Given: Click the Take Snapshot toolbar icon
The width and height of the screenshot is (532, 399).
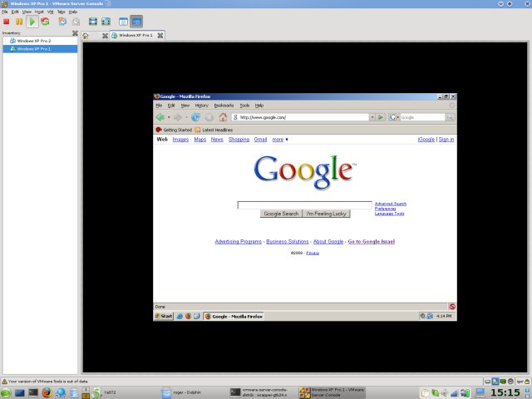Looking at the screenshot, I should (62, 22).
